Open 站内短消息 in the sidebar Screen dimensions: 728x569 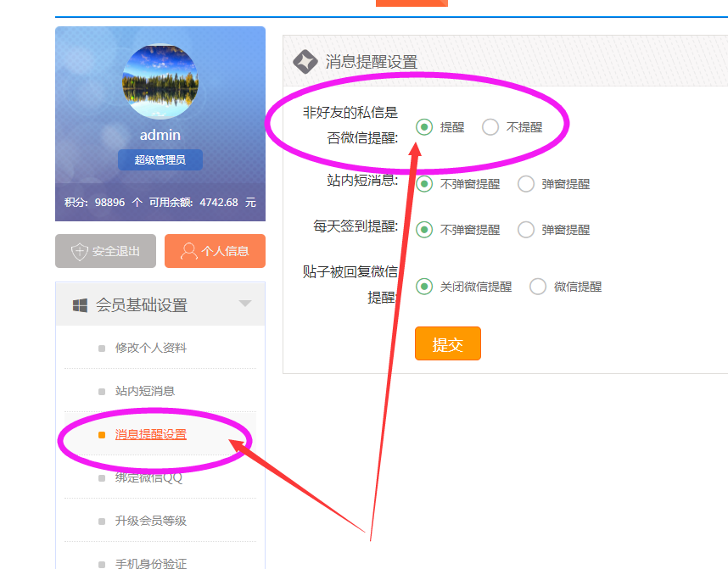click(144, 391)
